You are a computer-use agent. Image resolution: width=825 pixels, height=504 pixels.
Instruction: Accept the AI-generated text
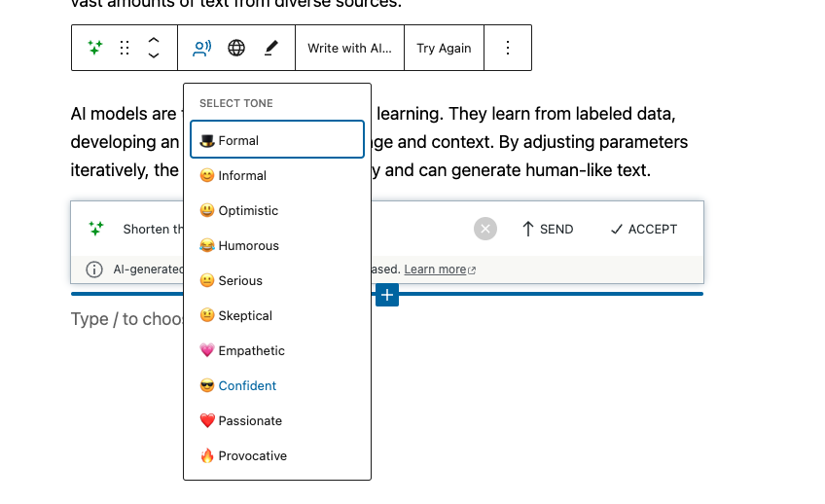(x=643, y=229)
